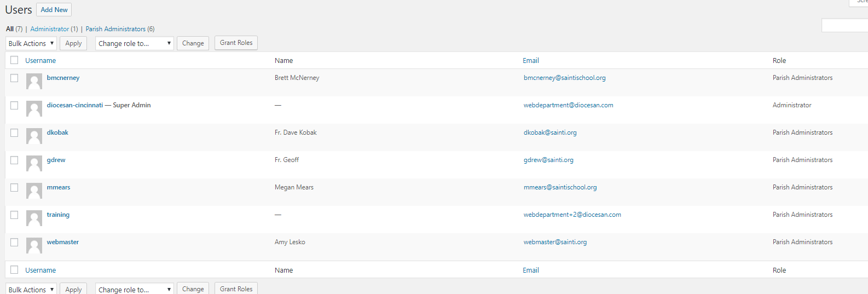Tick the checkbox for user bmcnerney
The image size is (868, 294).
pos(14,78)
